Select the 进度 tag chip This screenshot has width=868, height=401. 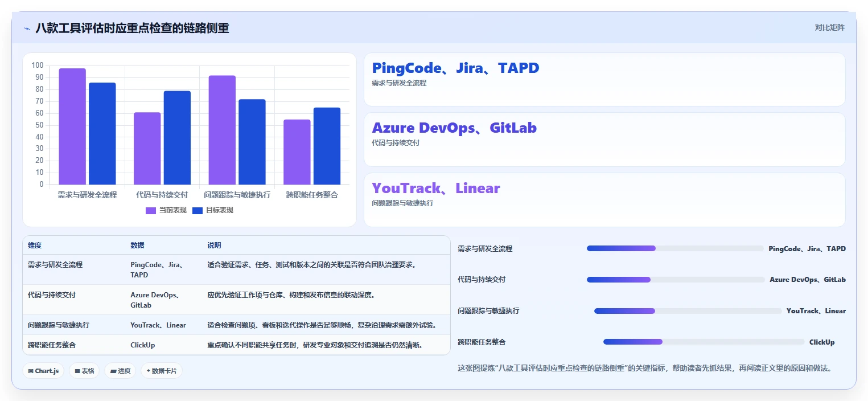pyautogui.click(x=120, y=371)
